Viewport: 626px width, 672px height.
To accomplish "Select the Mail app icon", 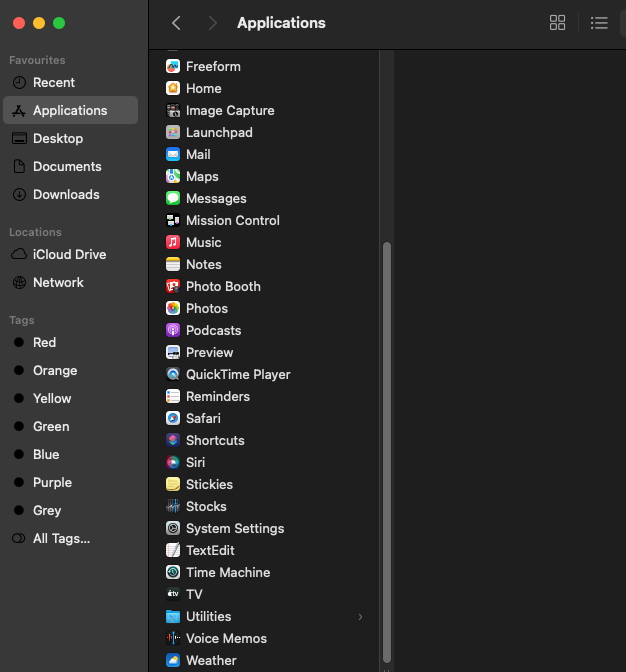I will pos(173,154).
